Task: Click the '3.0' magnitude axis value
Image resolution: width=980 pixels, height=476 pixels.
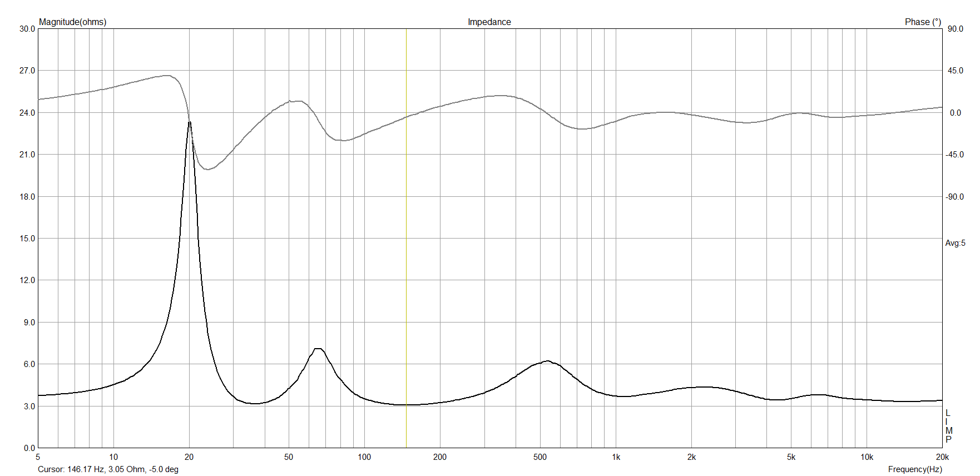Action: tap(29, 406)
